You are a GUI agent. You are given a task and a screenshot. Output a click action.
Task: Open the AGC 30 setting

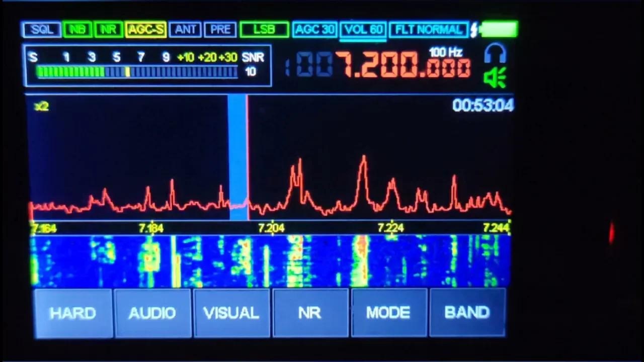[x=315, y=30]
